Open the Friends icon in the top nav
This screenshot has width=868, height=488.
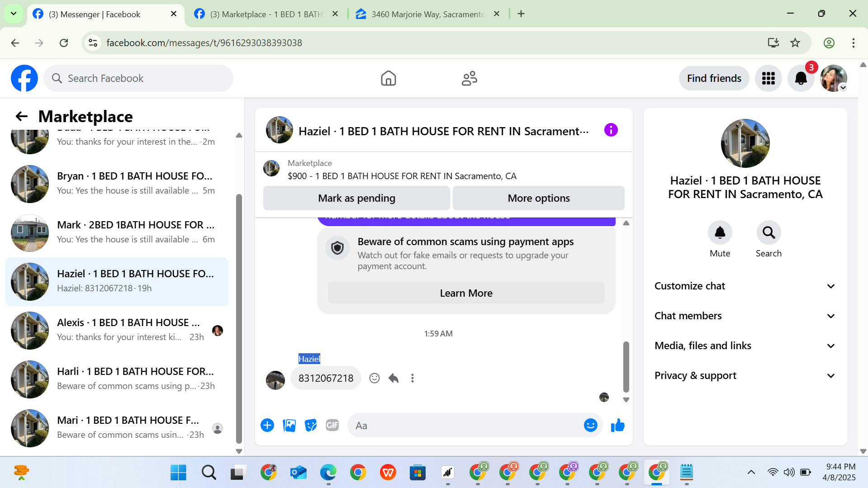click(x=469, y=78)
